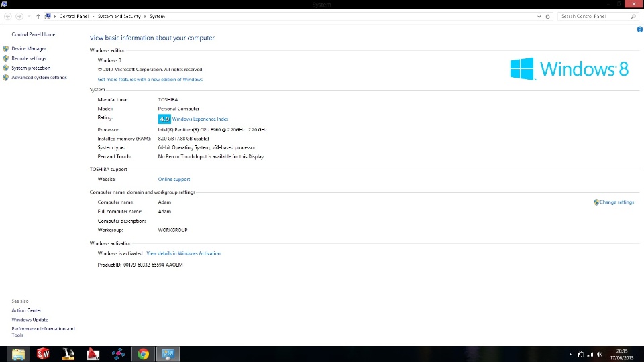Open Action Center under See also
The height and width of the screenshot is (362, 644).
(x=26, y=310)
